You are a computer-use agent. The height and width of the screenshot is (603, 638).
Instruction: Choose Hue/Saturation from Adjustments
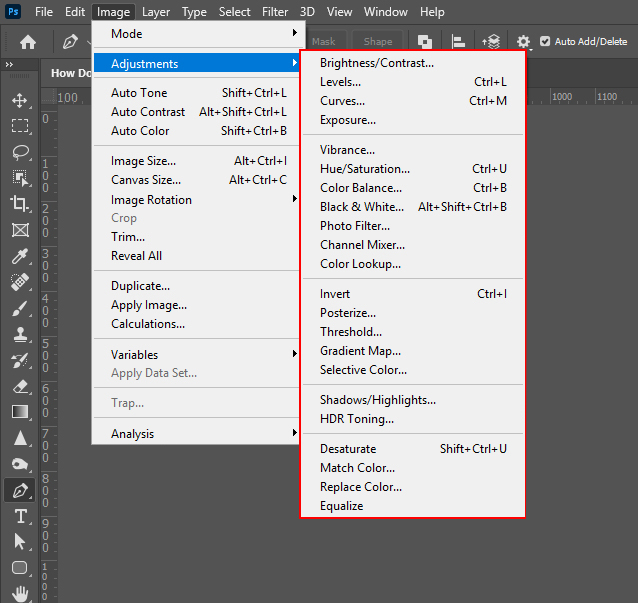pos(364,169)
